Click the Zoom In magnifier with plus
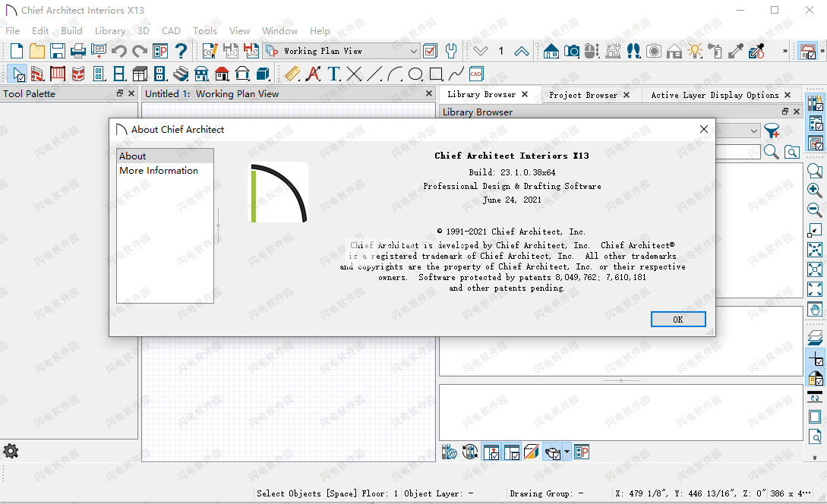The image size is (827, 504). tap(815, 190)
